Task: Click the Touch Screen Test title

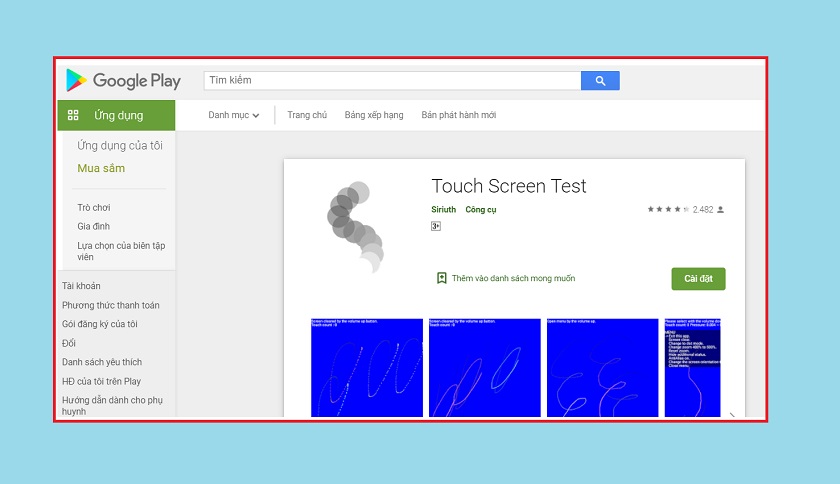Action: click(x=509, y=186)
